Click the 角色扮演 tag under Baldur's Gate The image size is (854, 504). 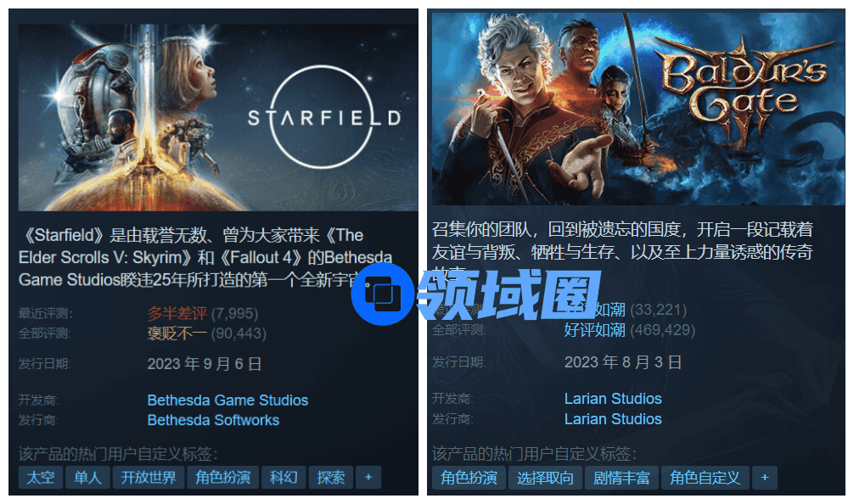469,478
